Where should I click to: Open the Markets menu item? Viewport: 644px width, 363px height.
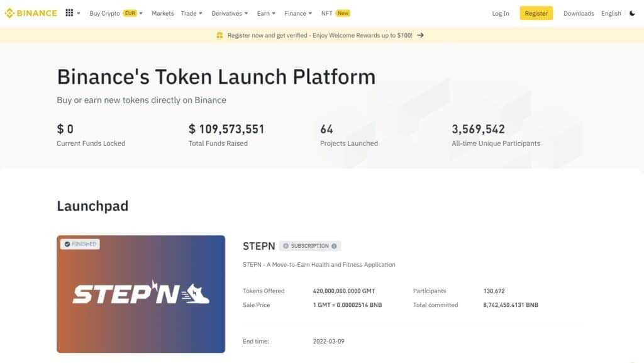162,13
